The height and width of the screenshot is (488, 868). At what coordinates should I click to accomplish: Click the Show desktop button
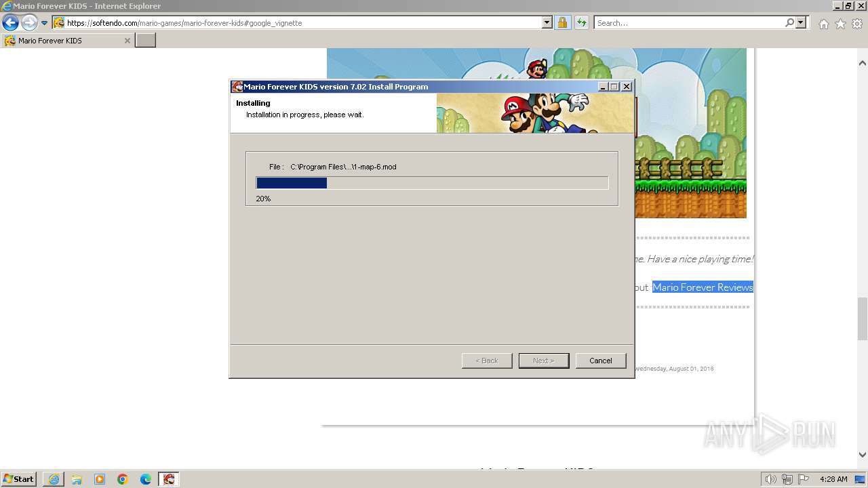tap(860, 479)
